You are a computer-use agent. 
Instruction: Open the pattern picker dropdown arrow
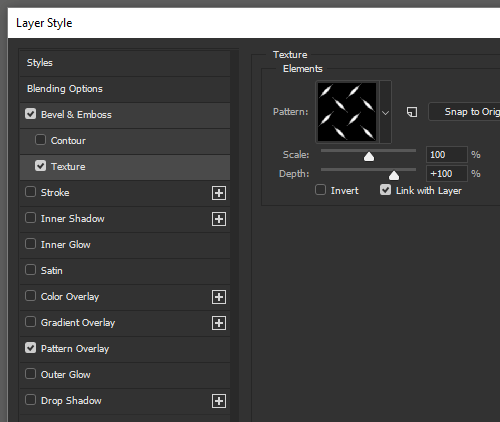pyautogui.click(x=385, y=112)
